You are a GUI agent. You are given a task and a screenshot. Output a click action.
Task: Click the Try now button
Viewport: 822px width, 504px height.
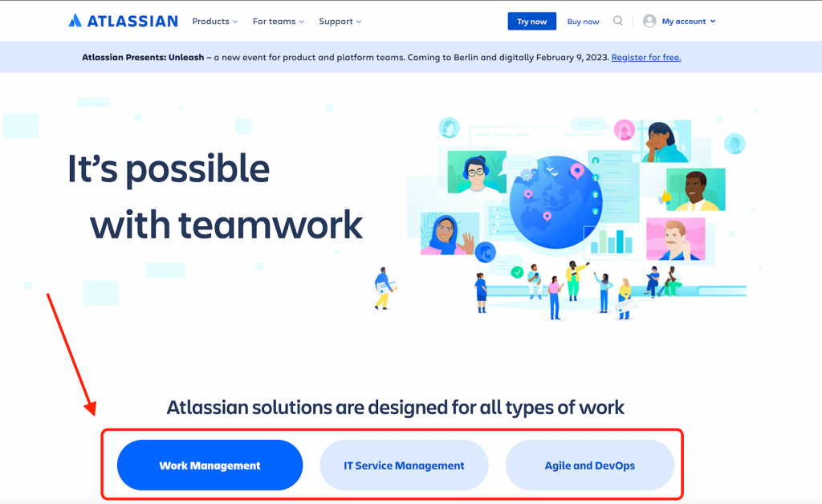(531, 21)
